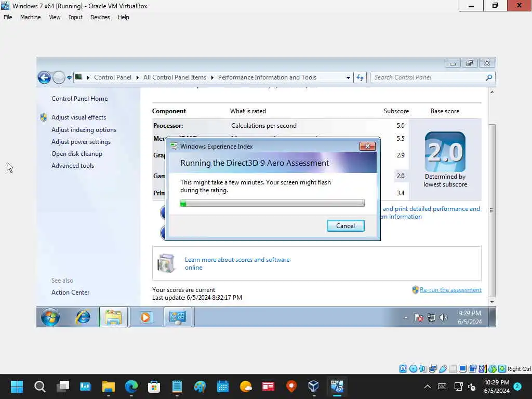Launch Internet Explorer from Windows 7 taskbar
The image size is (532, 399).
[83, 317]
